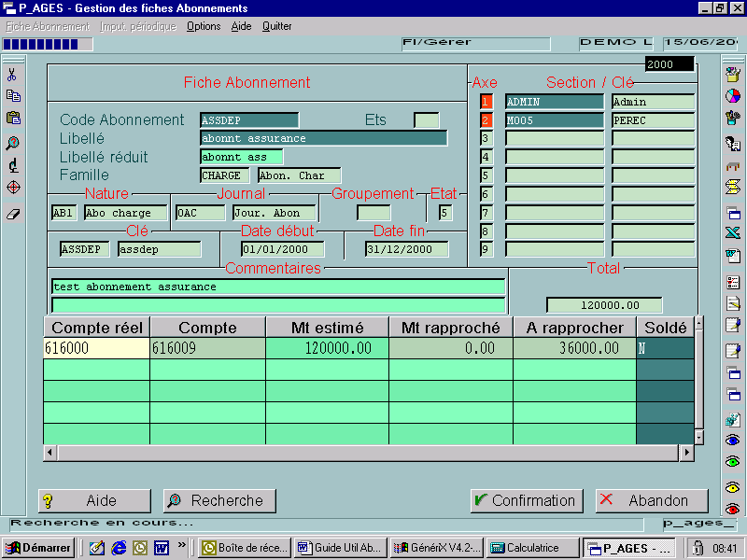Open the Options menu
Viewport: 747px width, 560px height.
tap(204, 26)
